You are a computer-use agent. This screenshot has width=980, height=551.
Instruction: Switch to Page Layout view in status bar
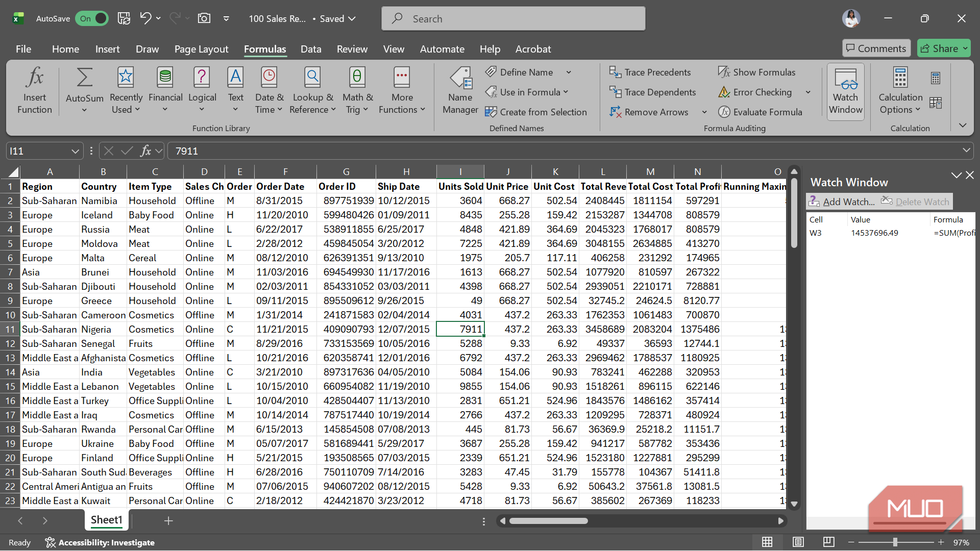point(798,542)
